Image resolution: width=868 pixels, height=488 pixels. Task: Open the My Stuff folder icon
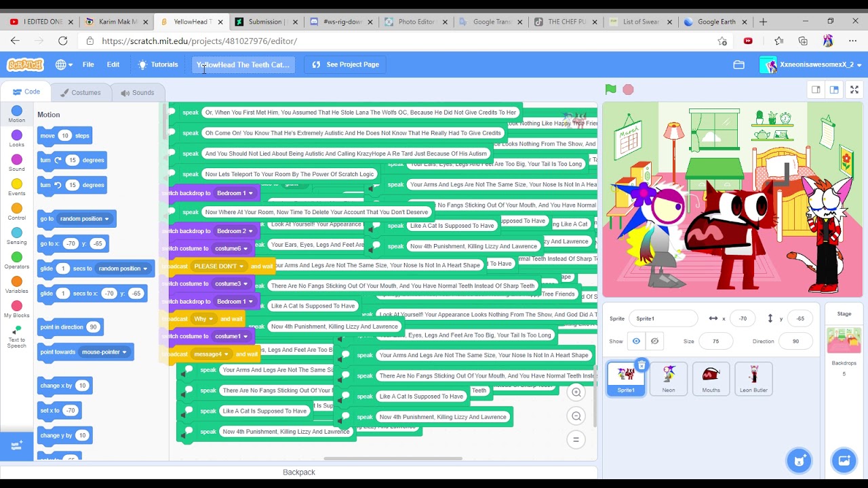(x=738, y=65)
